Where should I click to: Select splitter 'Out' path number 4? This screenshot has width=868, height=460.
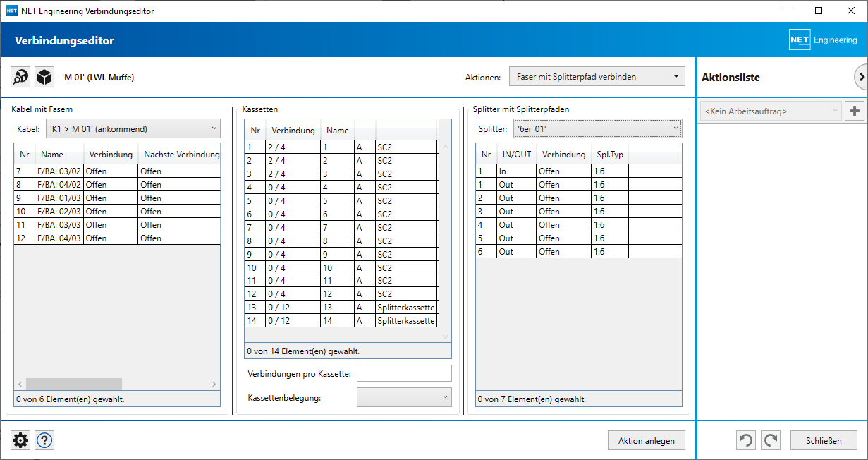[579, 224]
